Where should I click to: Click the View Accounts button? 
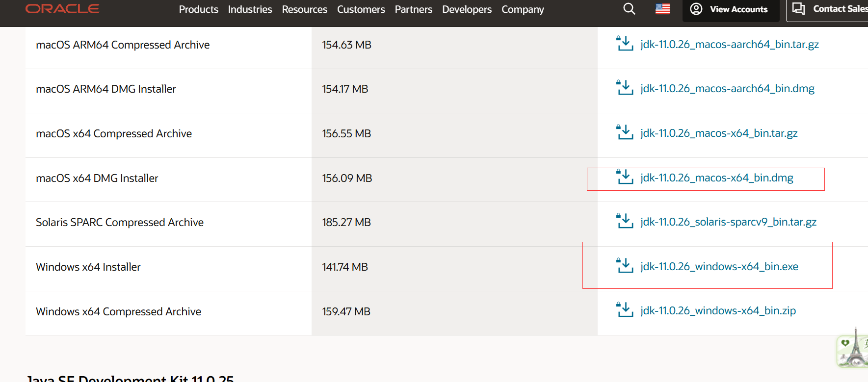click(x=731, y=10)
